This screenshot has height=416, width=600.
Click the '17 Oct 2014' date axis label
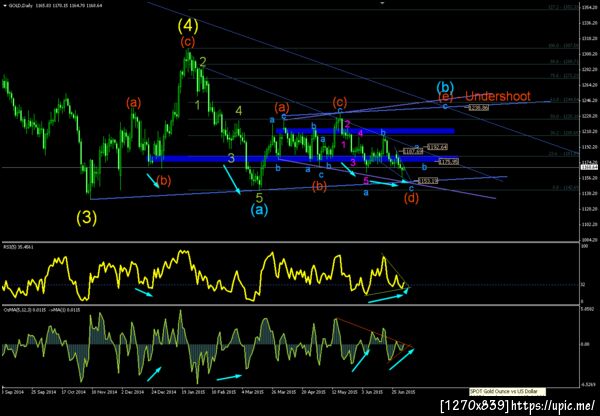pyautogui.click(x=73, y=392)
